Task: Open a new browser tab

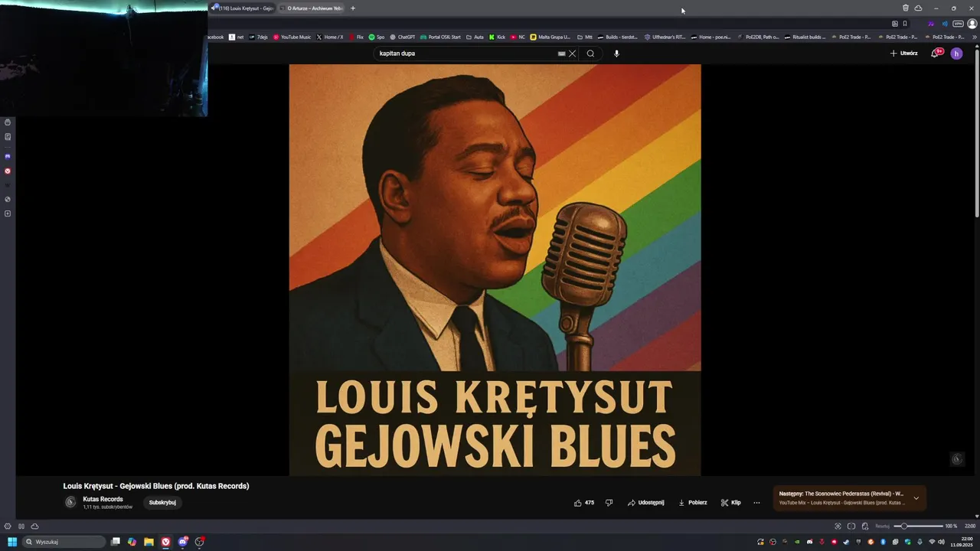Action: point(353,8)
